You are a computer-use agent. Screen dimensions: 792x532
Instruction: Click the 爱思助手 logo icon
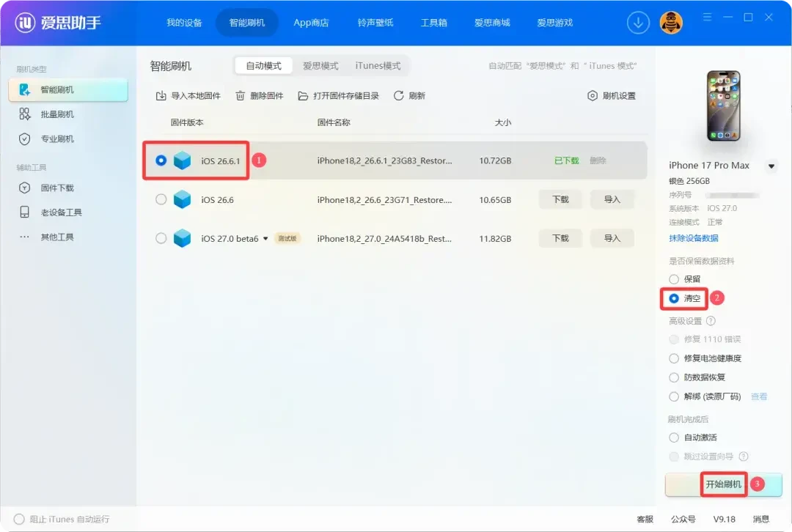(x=25, y=22)
